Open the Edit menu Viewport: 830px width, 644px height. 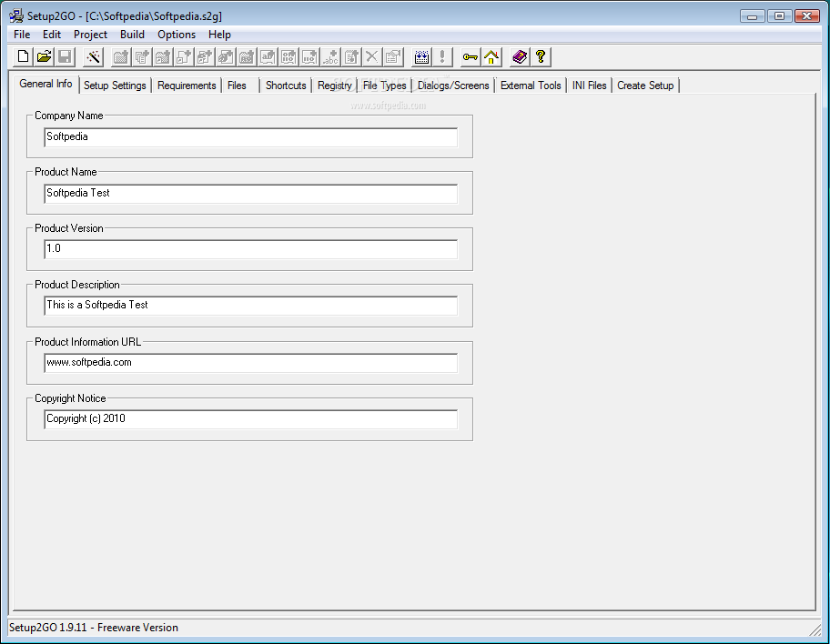pos(52,35)
